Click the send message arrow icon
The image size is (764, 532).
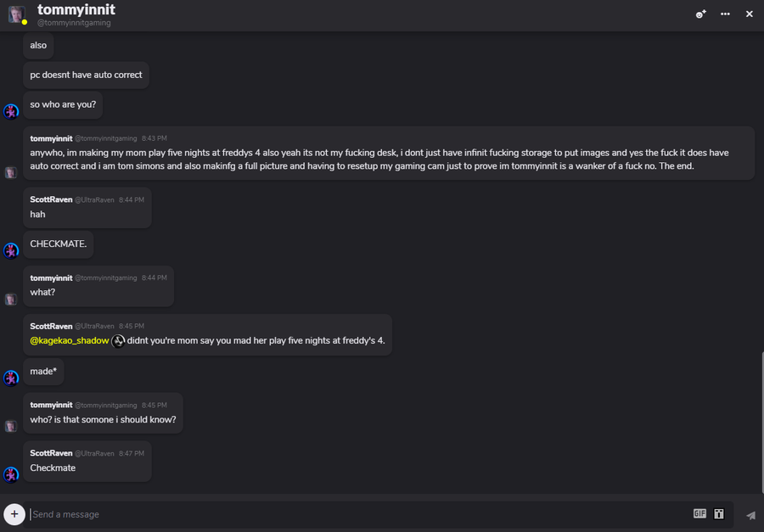click(750, 514)
